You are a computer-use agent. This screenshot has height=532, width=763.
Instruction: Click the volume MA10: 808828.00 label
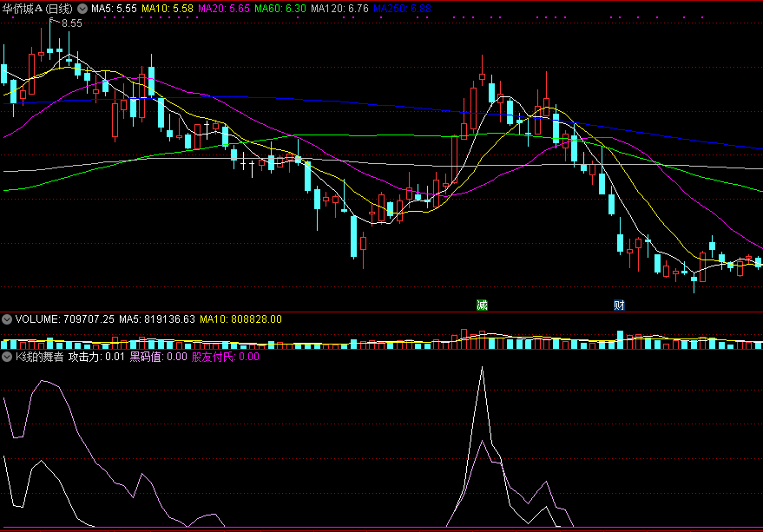pos(240,319)
